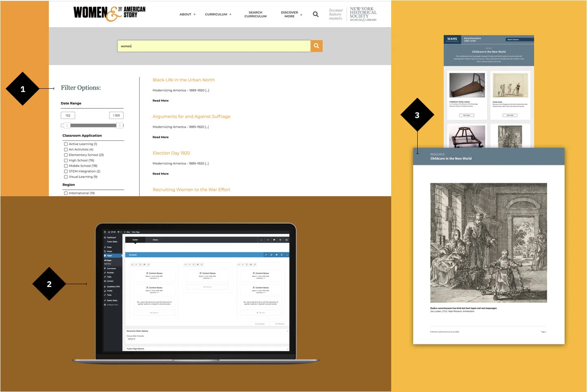The image size is (587, 392).
Task: Open Recruiting Women to the War Effort
Action: coord(191,190)
